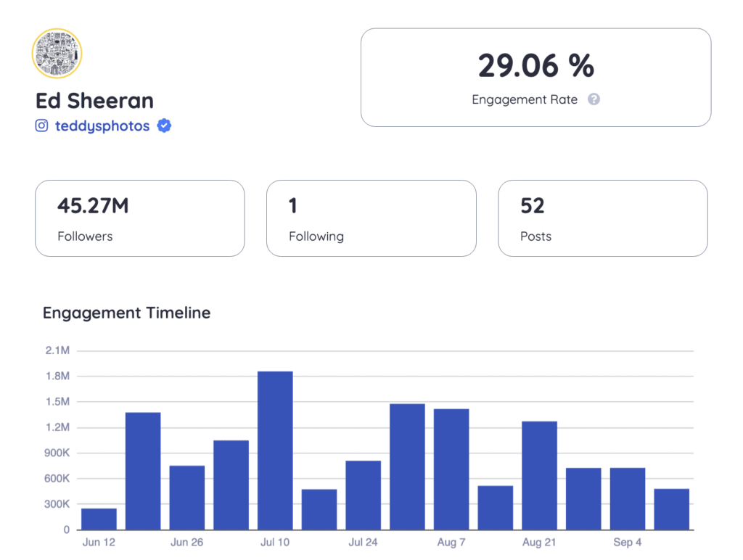Click the Jul 24 bar in chart
743x560 pixels.
point(364,495)
